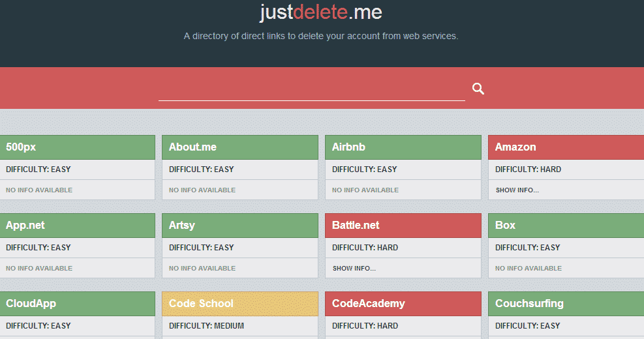
Task: Click Difficulty: Medium under Code School
Action: coord(206,326)
